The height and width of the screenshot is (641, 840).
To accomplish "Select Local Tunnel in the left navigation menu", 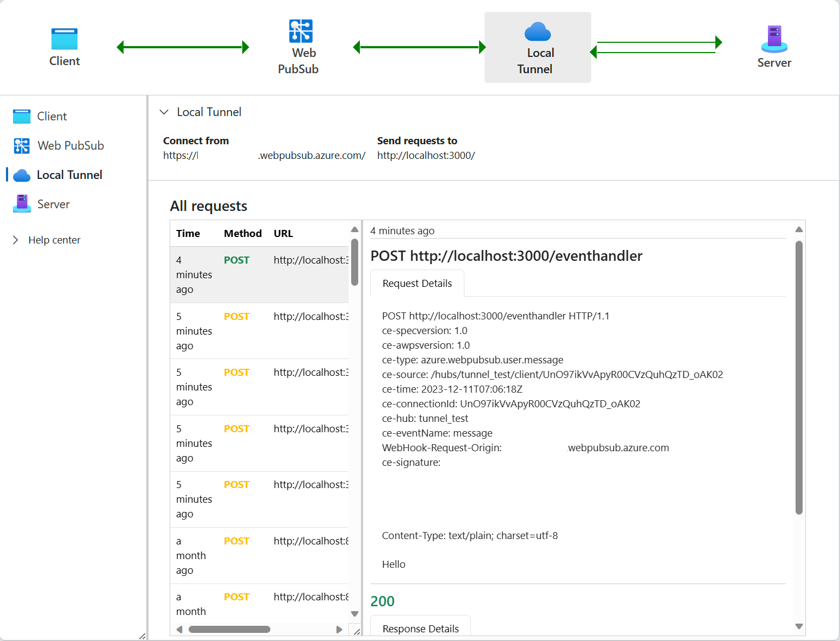I will [x=69, y=175].
